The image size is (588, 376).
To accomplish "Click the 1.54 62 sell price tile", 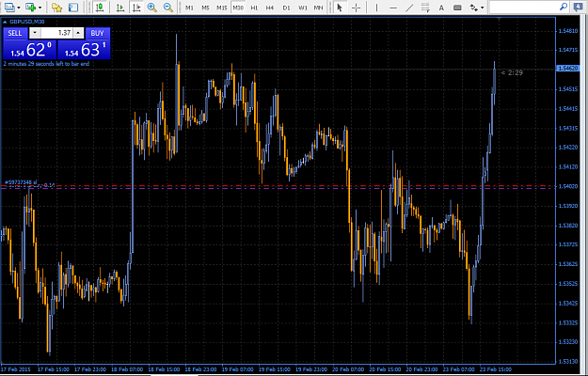I will pyautogui.click(x=29, y=50).
